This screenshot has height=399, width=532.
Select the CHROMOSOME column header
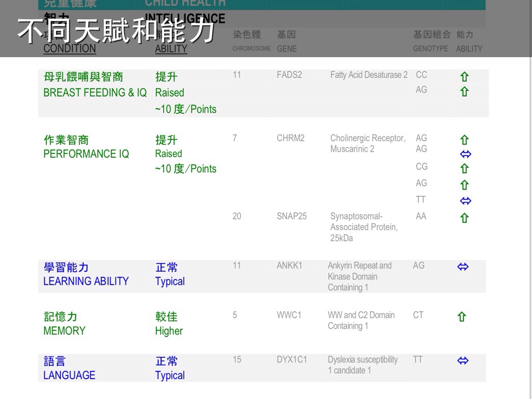[251, 49]
